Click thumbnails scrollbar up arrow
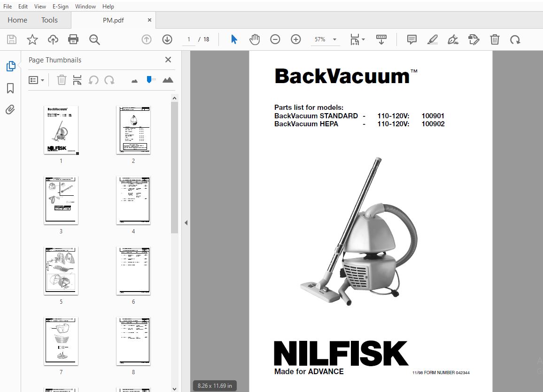 (x=175, y=98)
